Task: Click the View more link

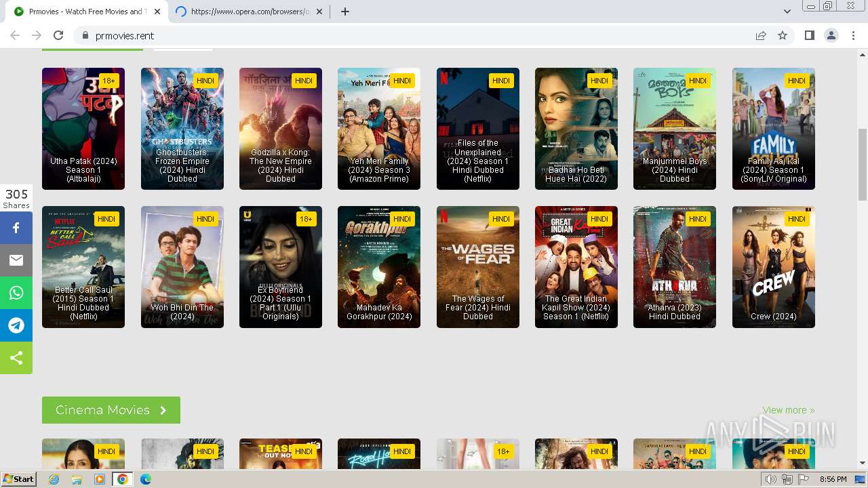Action: pyautogui.click(x=789, y=410)
